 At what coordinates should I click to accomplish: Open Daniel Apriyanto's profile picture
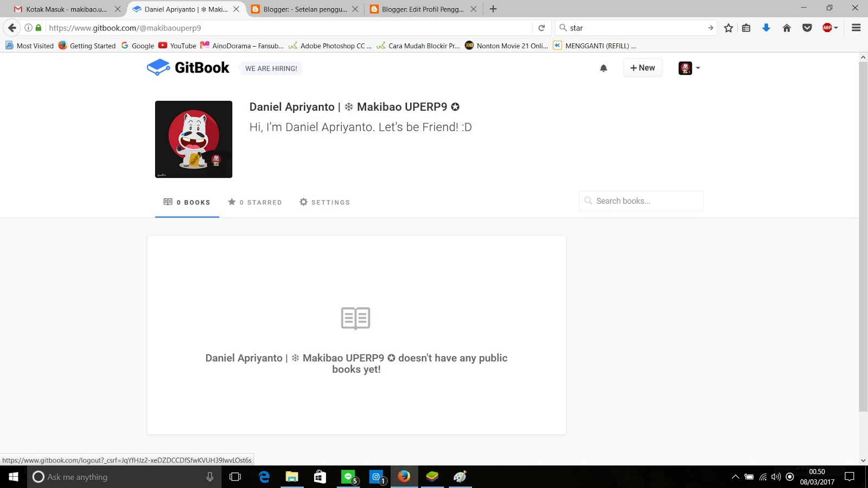pos(194,139)
